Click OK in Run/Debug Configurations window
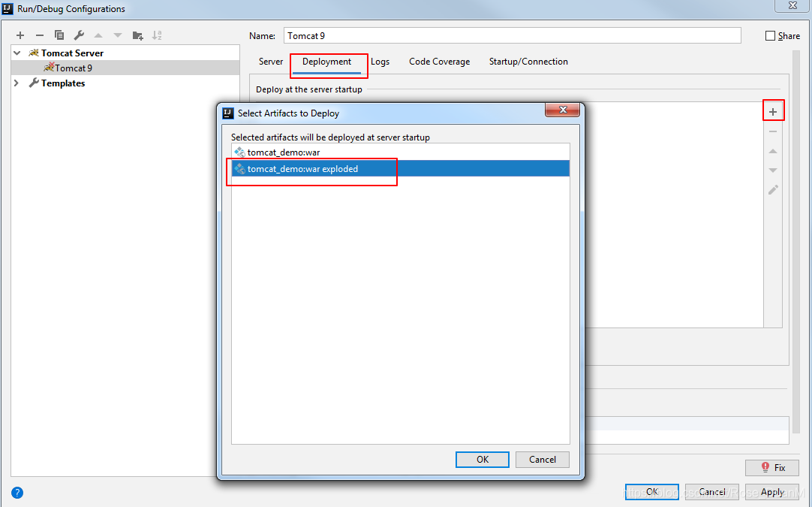Image resolution: width=812 pixels, height=507 pixels. point(652,491)
